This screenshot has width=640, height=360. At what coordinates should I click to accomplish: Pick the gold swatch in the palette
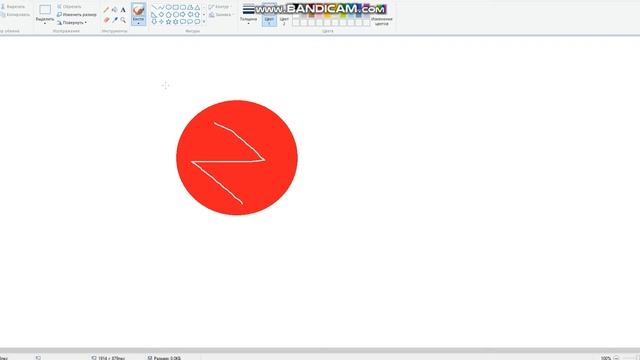pyautogui.click(x=327, y=16)
